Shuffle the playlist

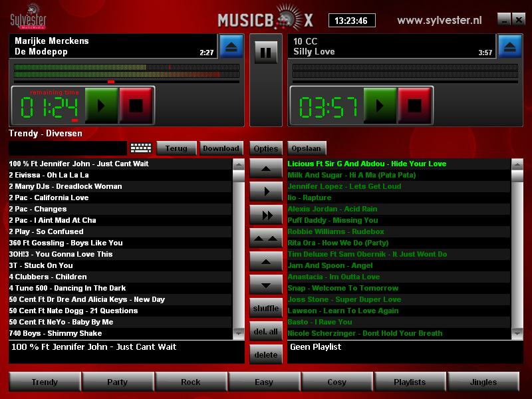point(266,308)
